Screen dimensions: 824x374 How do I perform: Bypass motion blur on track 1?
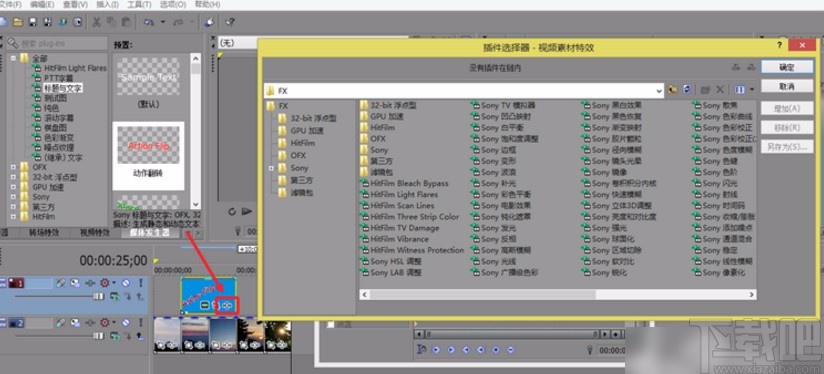[61, 283]
